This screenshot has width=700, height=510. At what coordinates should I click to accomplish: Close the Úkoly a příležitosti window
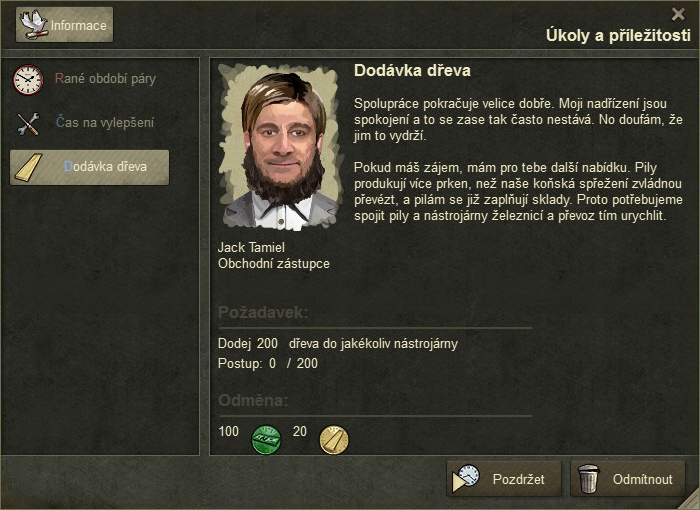678,14
